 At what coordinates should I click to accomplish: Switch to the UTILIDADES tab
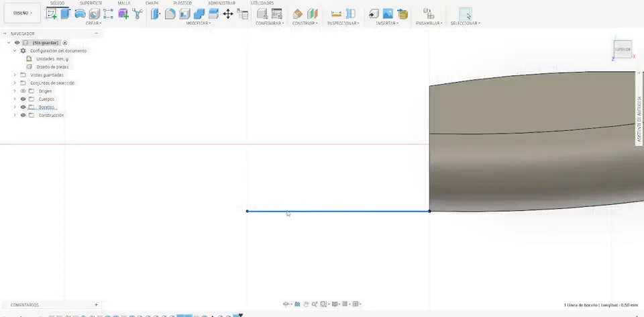pos(262,3)
